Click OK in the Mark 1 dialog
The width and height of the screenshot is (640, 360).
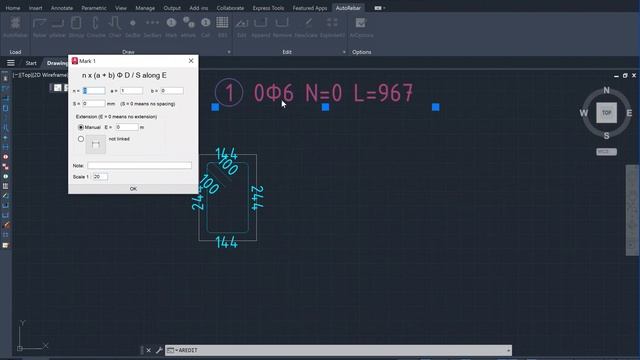(133, 189)
